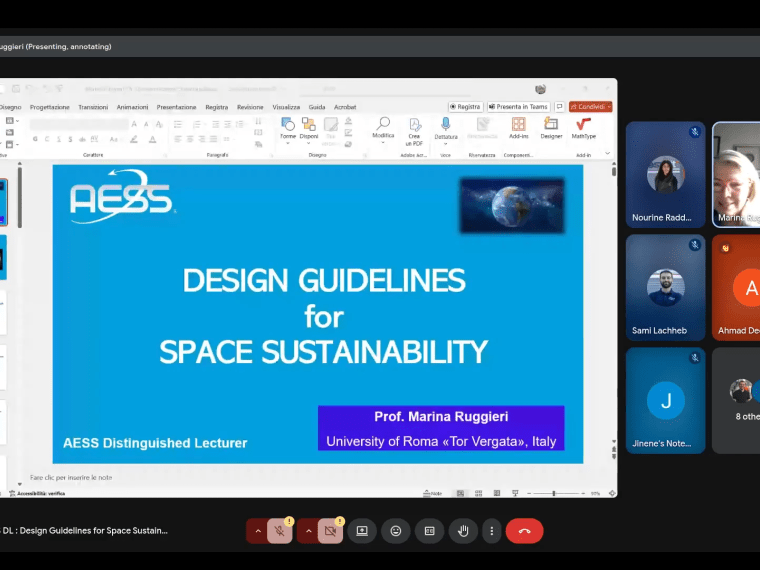The width and height of the screenshot is (760, 570).
Task: Toggle closed captions in the call bar
Action: coord(429,531)
